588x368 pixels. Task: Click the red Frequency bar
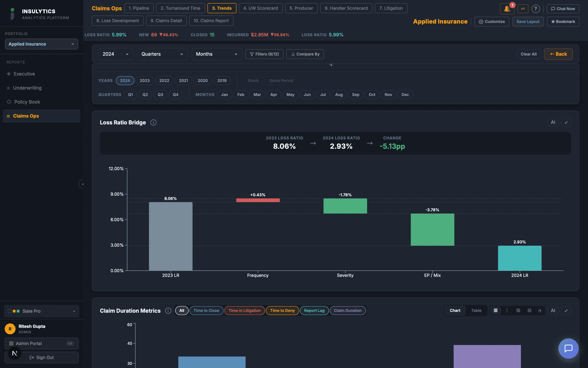coord(258,200)
